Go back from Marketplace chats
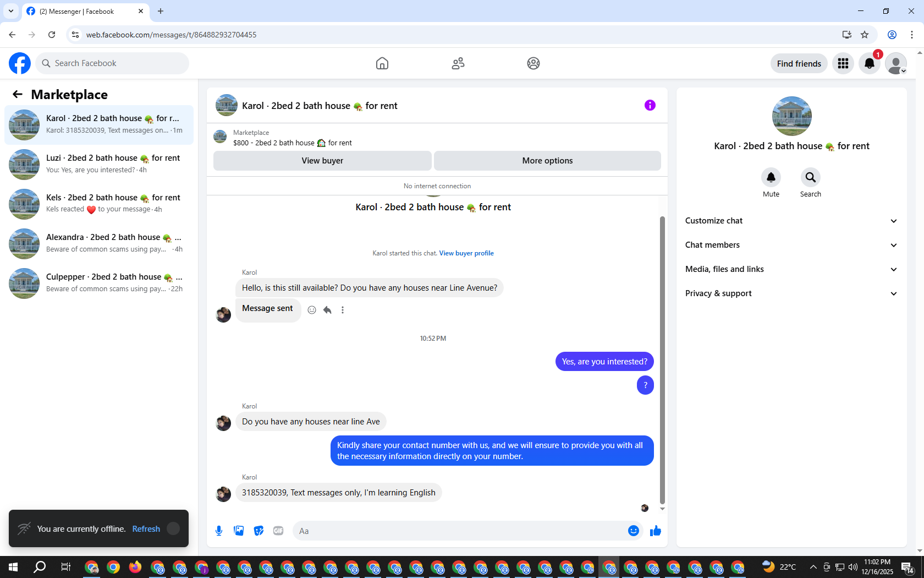This screenshot has width=924, height=578. click(18, 94)
